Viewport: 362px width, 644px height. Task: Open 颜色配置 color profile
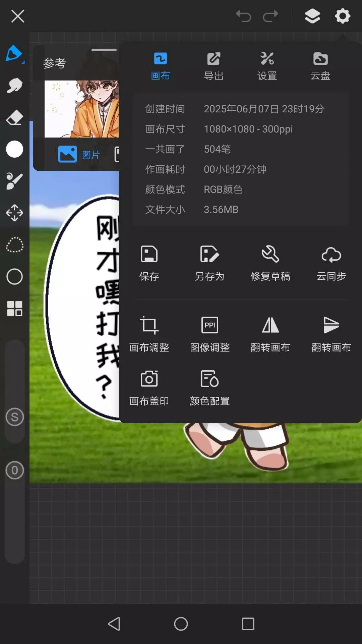(x=209, y=387)
